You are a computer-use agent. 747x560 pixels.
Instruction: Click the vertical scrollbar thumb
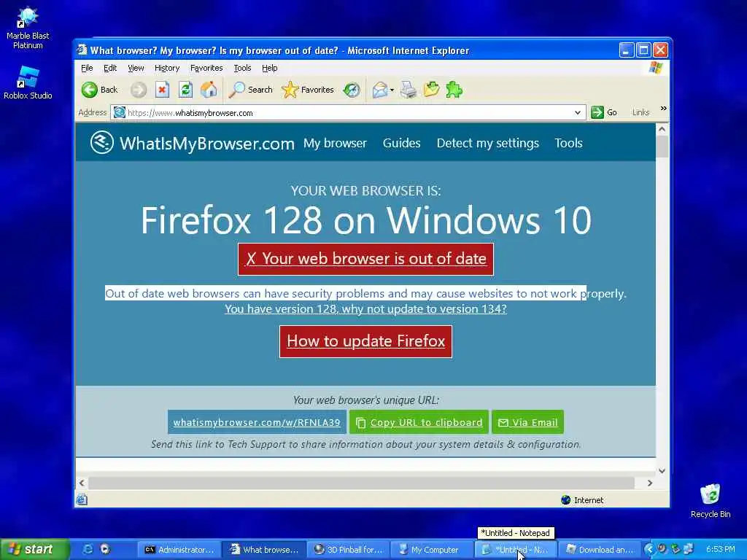tap(662, 147)
